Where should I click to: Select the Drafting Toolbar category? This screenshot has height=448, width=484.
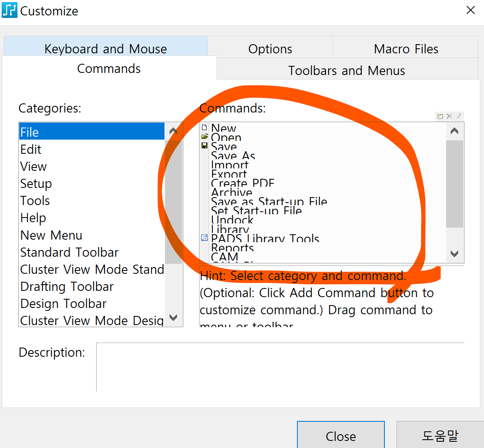tap(67, 287)
